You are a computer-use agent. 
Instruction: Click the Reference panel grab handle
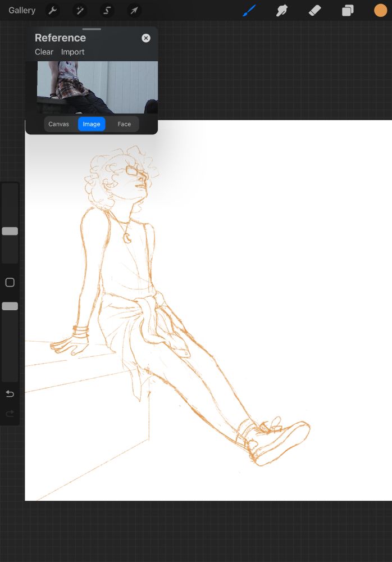(92, 29)
